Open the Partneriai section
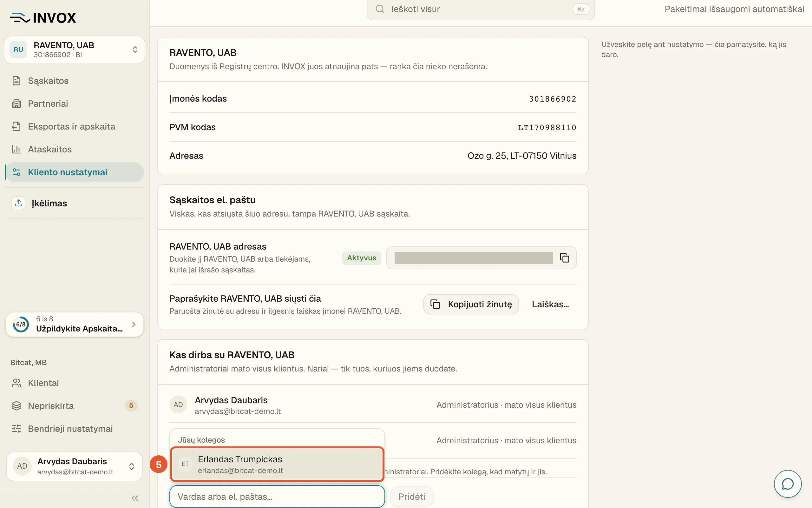The width and height of the screenshot is (812, 508). [75, 104]
